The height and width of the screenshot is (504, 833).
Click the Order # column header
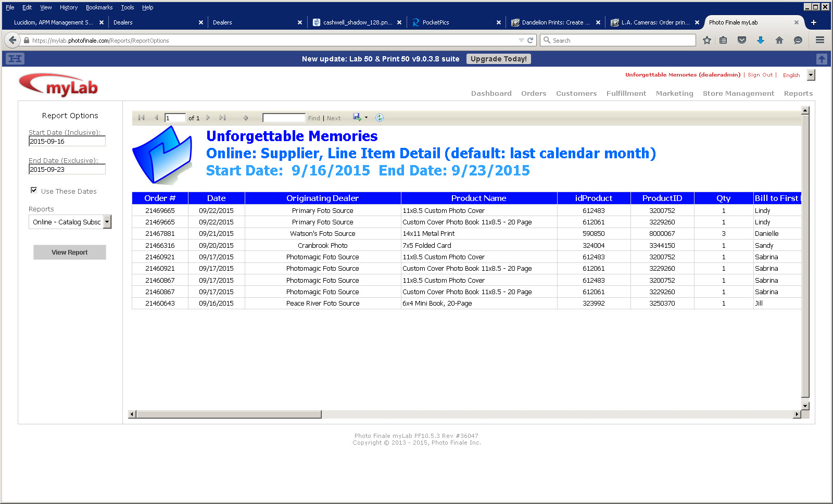[160, 198]
